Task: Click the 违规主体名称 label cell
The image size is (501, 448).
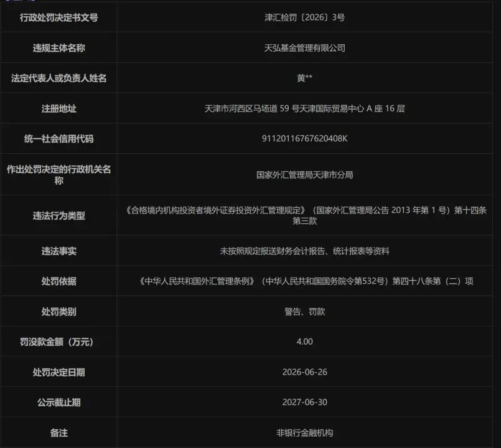Action: tap(59, 48)
